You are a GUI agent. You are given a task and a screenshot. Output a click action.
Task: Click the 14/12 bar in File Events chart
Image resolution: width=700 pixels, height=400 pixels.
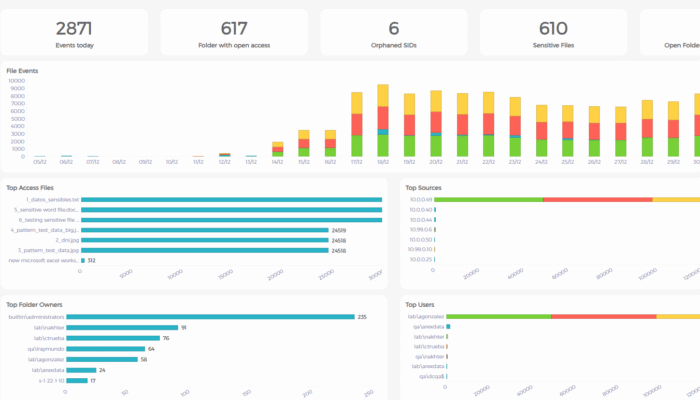278,149
